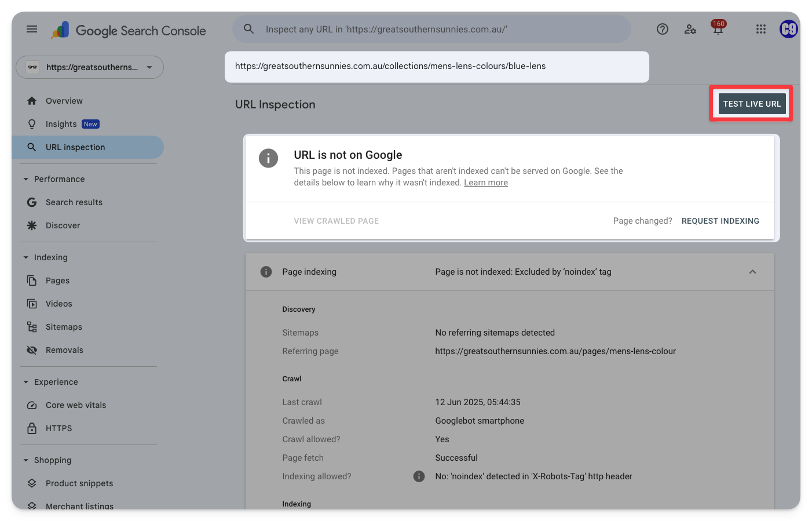
Task: Collapse the Indexing sidebar section
Action: pyautogui.click(x=26, y=257)
